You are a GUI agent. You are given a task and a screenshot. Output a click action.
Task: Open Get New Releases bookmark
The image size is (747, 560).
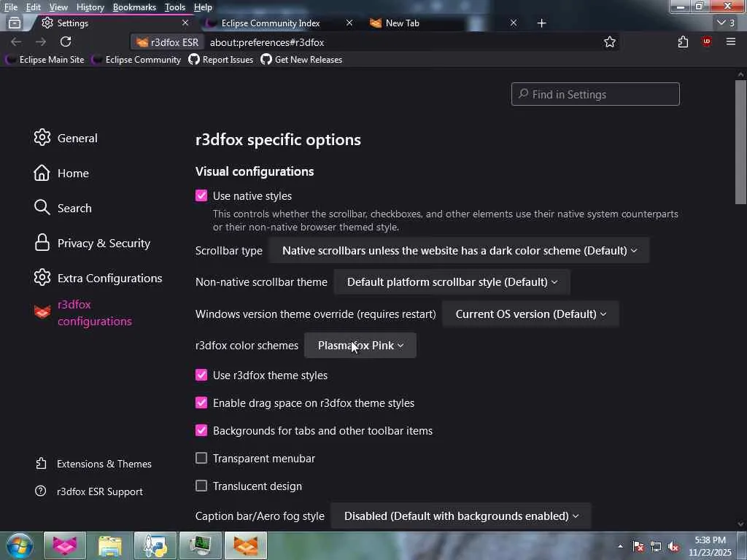[301, 60]
